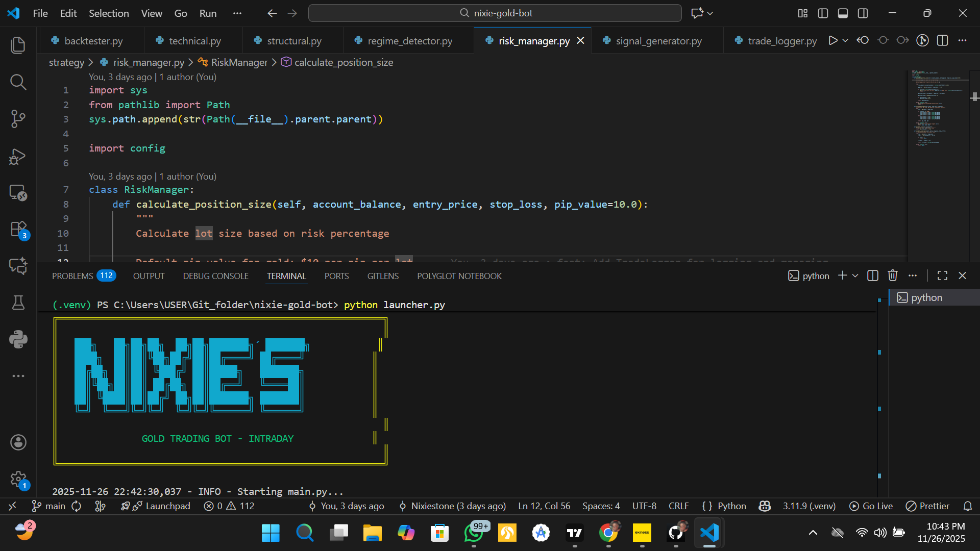Kill the terminal with trash icon
Screen dimensions: 980x551
click(x=893, y=275)
